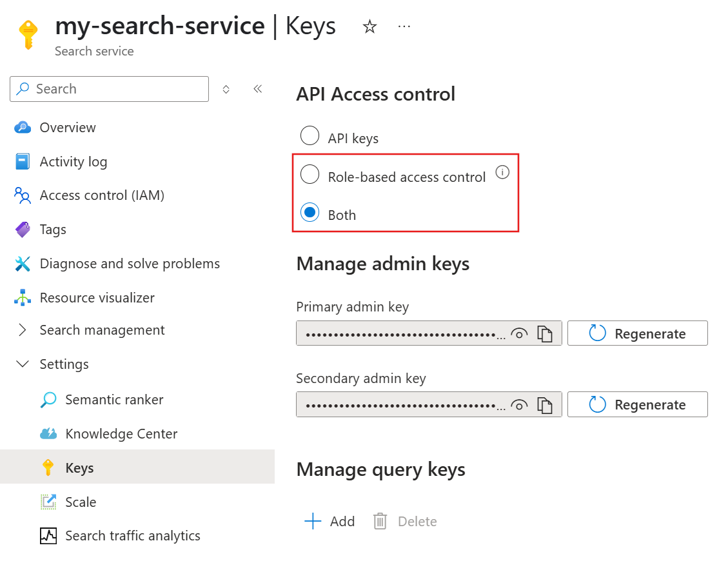This screenshot has height=561, width=728.
Task: Copy the primary admin key
Action: tap(545, 333)
